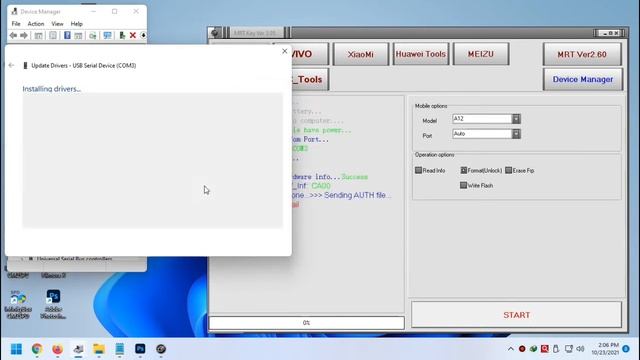Screen dimensions: 640x360
Task: Click the green "Success" log text
Action: 355,177
